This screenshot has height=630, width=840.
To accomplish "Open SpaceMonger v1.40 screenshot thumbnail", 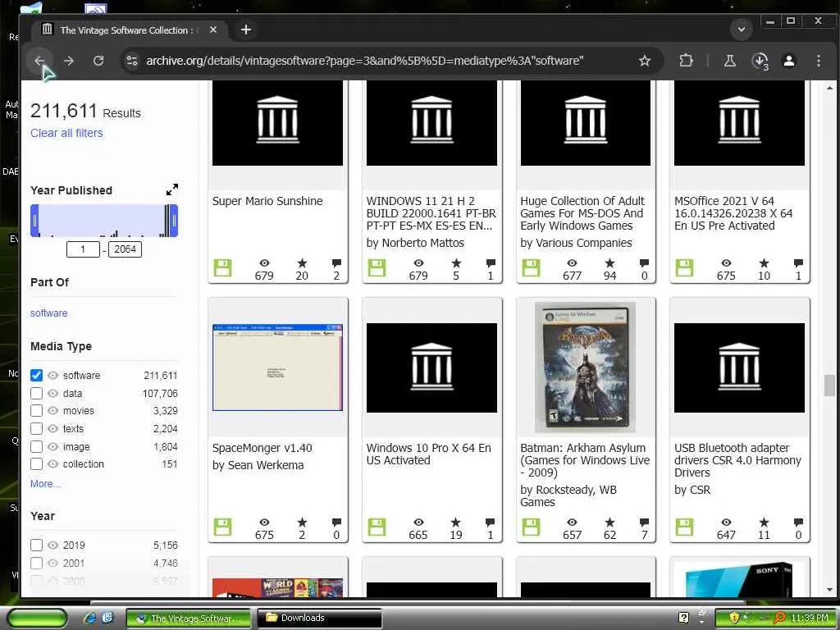I will [277, 367].
